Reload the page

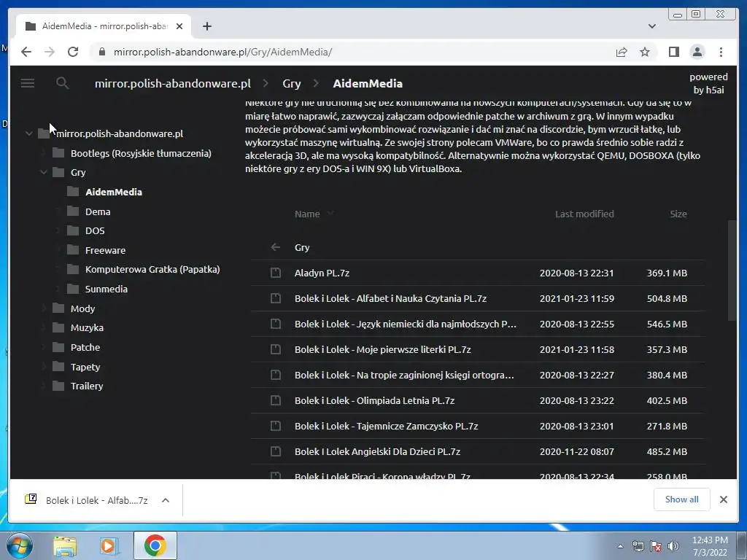73,52
